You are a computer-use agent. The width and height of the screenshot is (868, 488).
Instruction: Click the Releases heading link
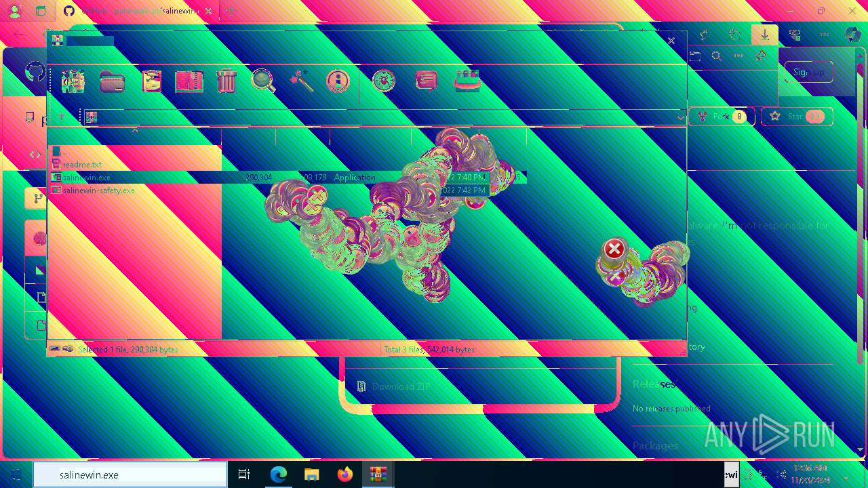654,384
